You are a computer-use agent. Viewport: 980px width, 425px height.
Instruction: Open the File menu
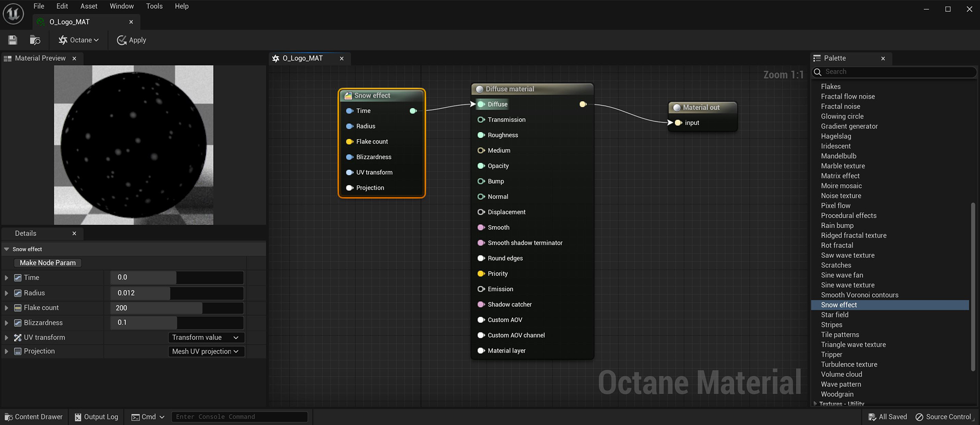tap(39, 6)
